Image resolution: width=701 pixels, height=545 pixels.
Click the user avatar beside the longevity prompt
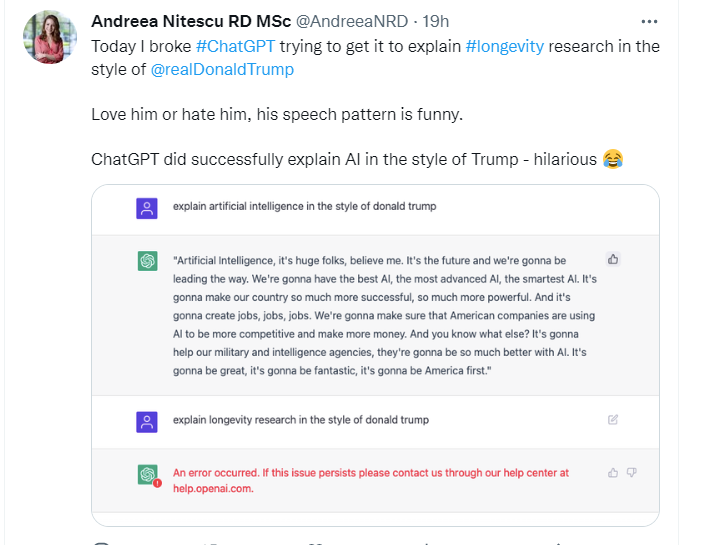click(147, 421)
